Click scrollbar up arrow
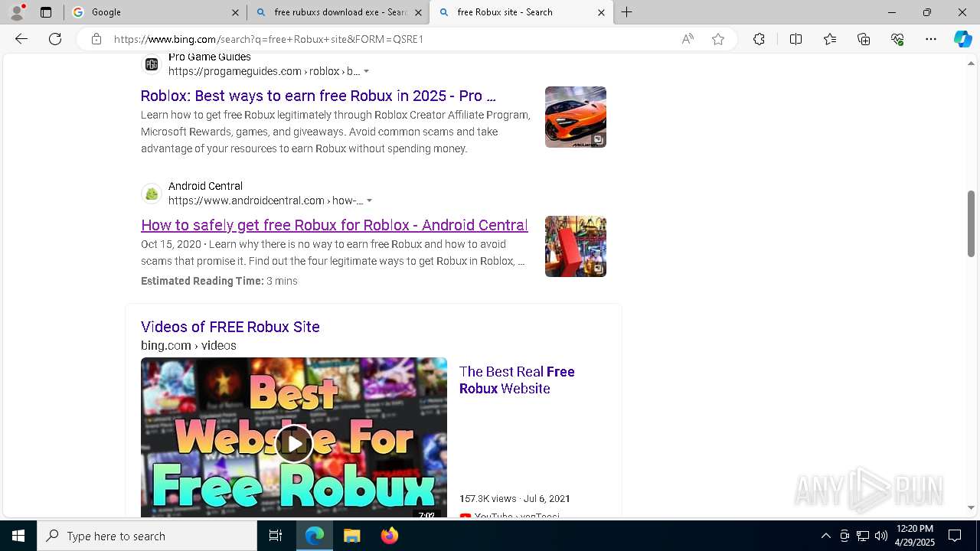Image resolution: width=980 pixels, height=551 pixels. [972, 64]
